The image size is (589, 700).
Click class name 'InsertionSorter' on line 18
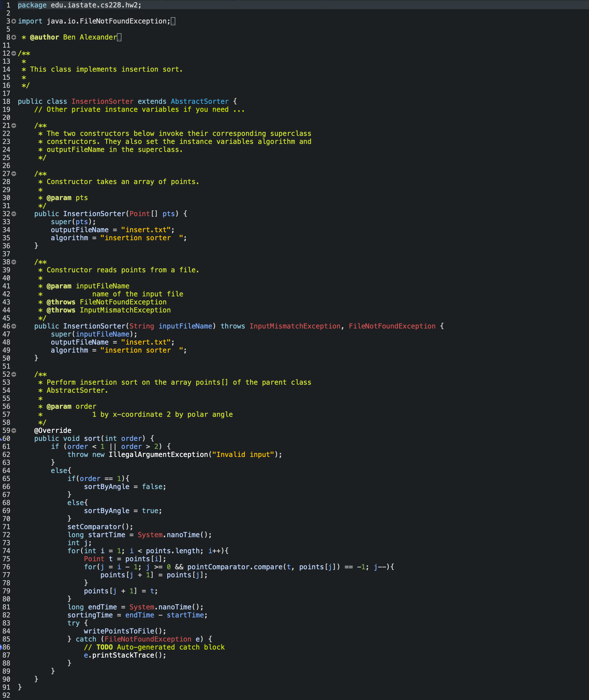[102, 101]
